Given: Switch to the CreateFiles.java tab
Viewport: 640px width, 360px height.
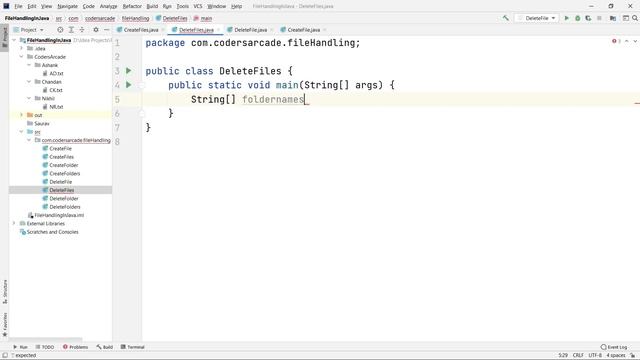Looking at the screenshot, I should coord(140,30).
